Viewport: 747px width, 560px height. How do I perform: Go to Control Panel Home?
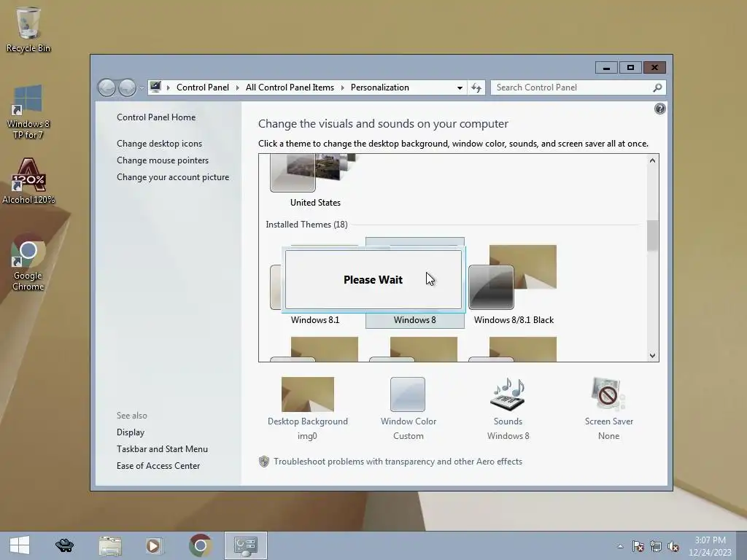coord(156,117)
